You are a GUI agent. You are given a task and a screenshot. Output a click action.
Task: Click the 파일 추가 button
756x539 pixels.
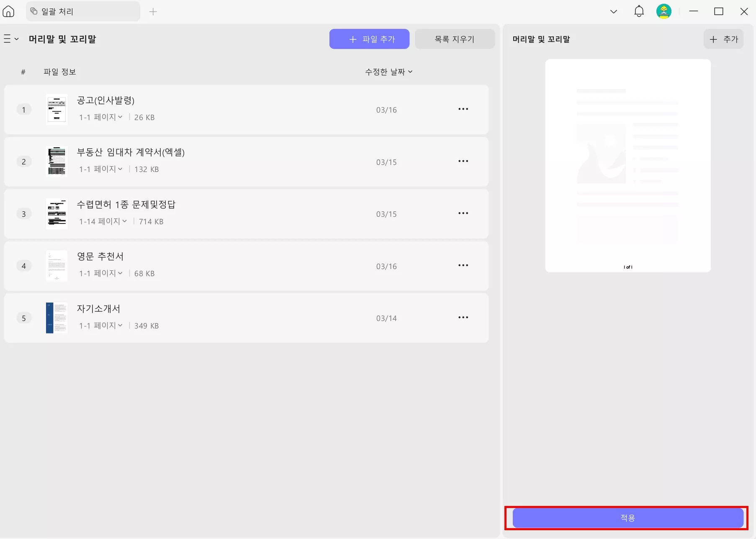[369, 39]
